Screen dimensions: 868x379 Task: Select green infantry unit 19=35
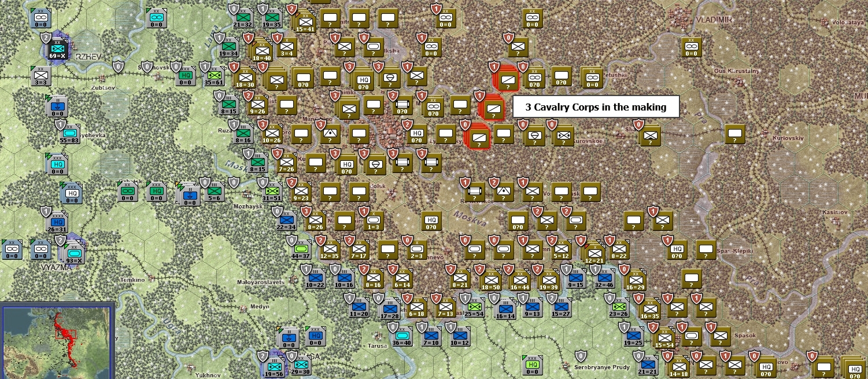(x=272, y=17)
